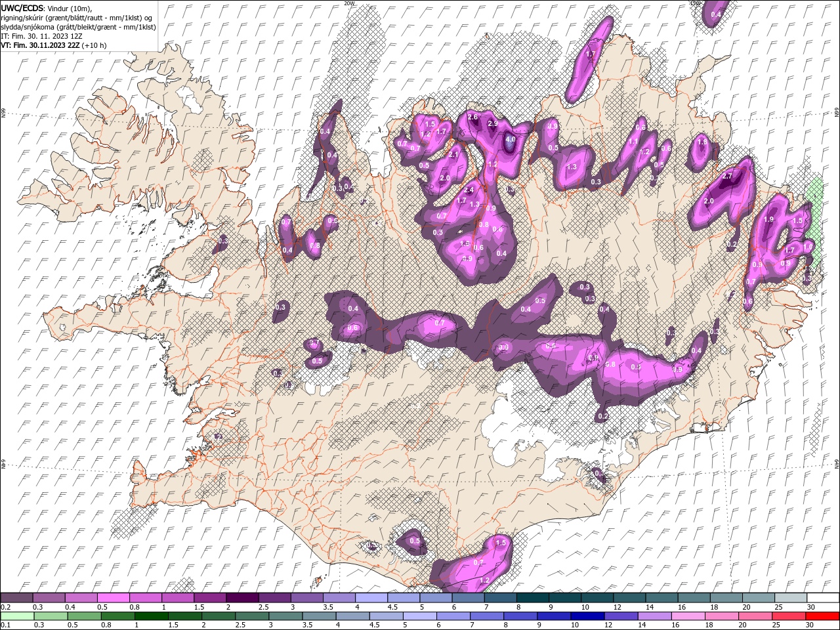
Task: Pick the bottom-row light violet swatch starting at 14
Action: (x=654, y=616)
